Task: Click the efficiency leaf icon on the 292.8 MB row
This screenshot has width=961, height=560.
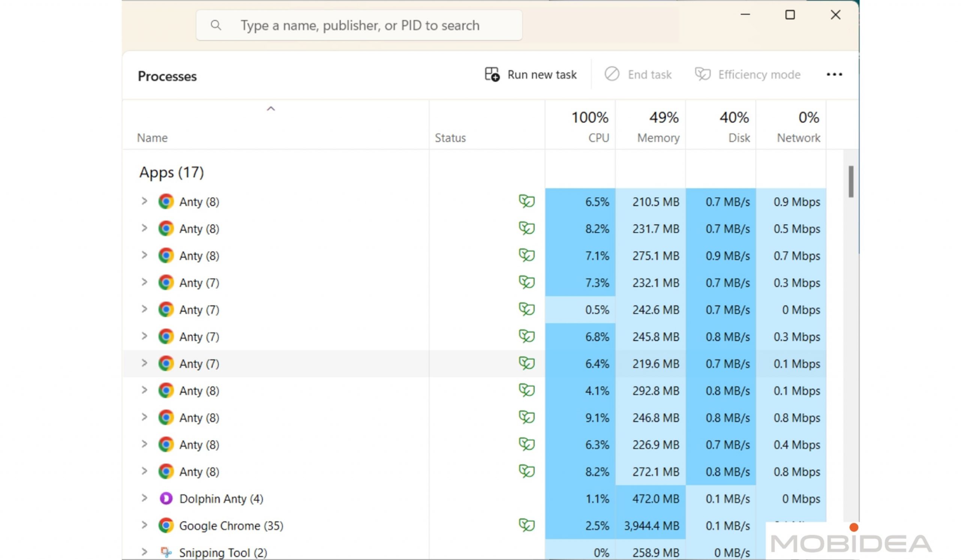Action: (527, 390)
